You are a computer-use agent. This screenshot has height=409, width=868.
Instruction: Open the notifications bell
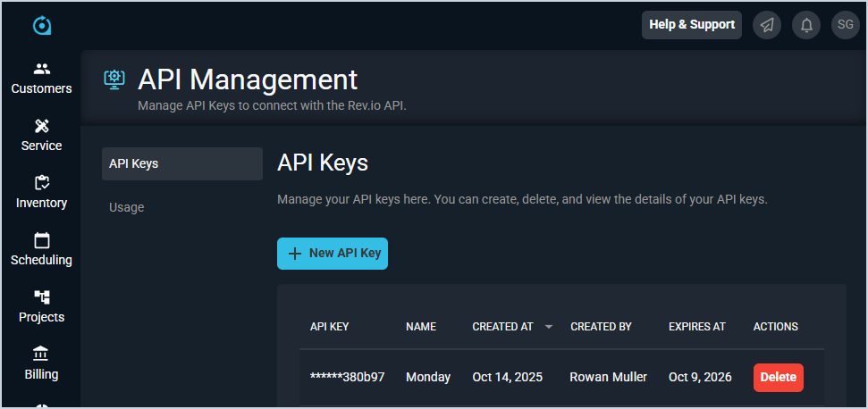pyautogui.click(x=806, y=25)
